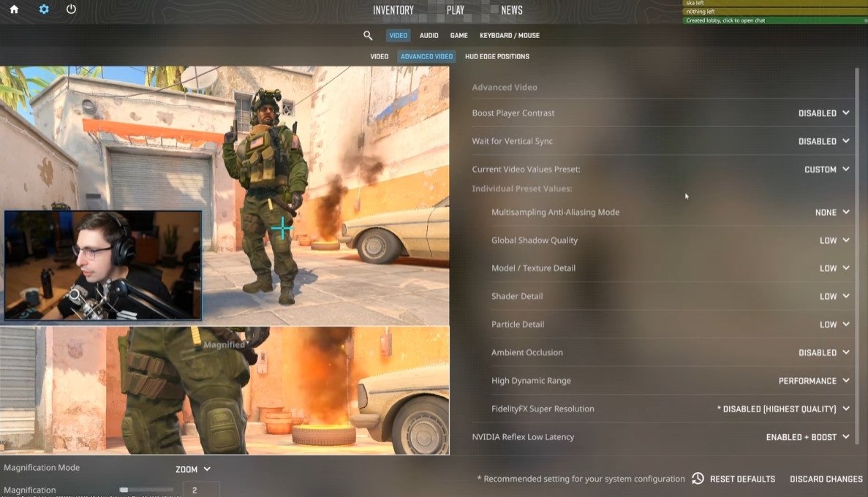Screen dimensions: 868x497
Task: Open Multisampling Anti-Aliasing Mode dropdown
Action: 832,212
